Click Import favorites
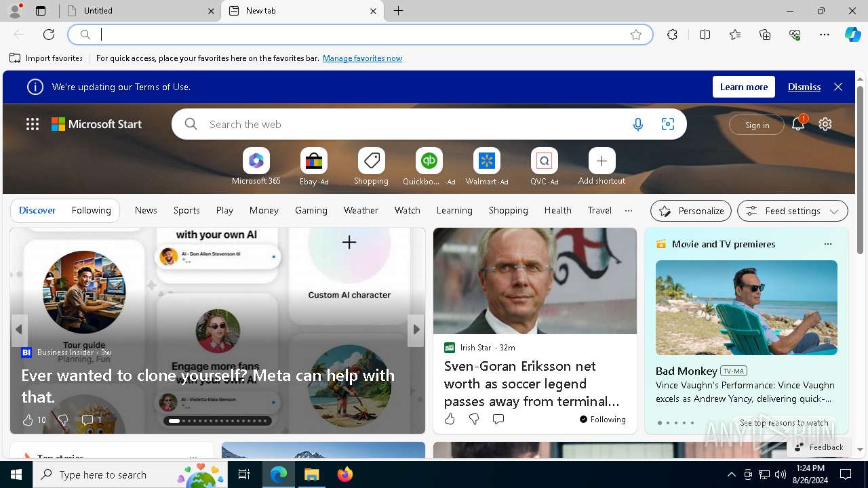The image size is (868, 488). [x=46, y=58]
